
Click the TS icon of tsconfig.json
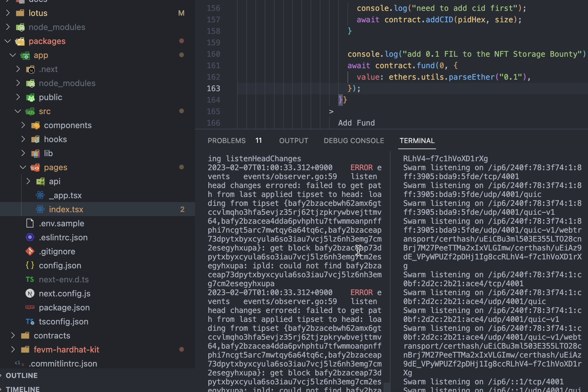tap(30, 322)
